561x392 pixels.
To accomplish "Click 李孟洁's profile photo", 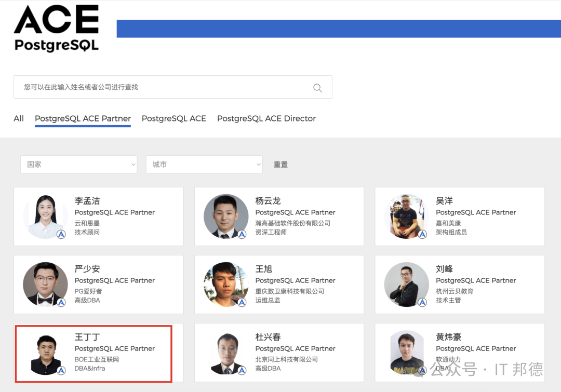I will [45, 217].
